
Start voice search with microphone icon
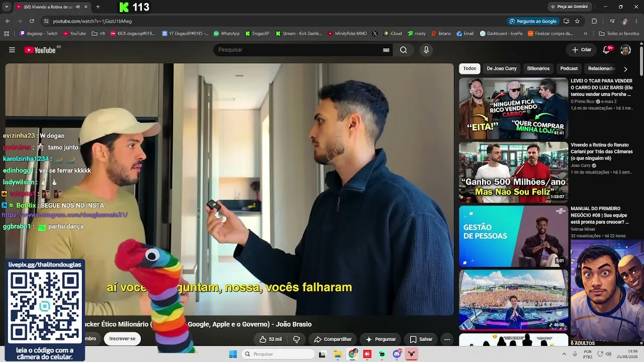coord(426,50)
